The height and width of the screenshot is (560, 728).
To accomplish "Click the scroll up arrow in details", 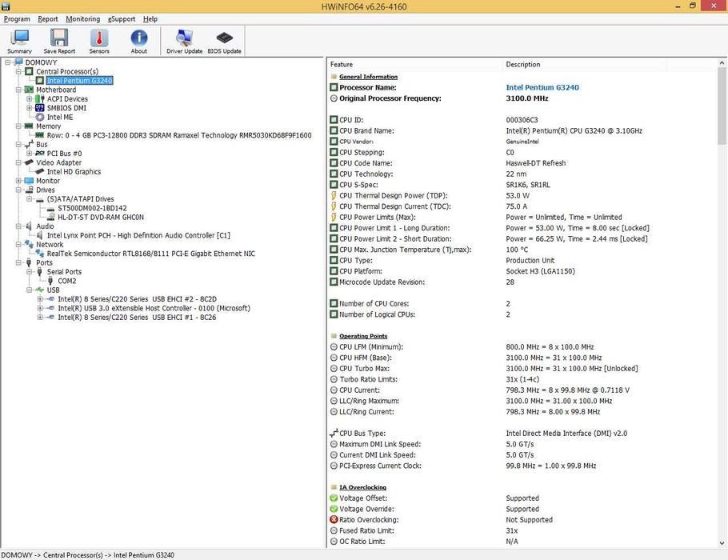I will click(x=722, y=62).
